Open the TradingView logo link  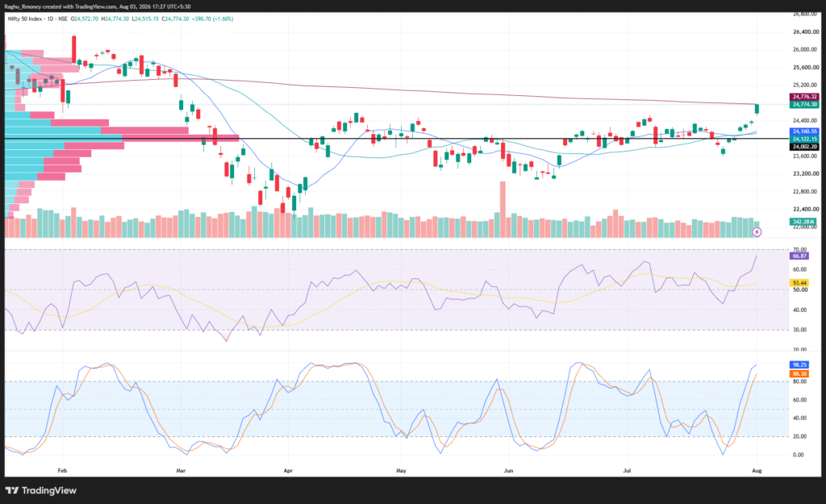pyautogui.click(x=41, y=490)
